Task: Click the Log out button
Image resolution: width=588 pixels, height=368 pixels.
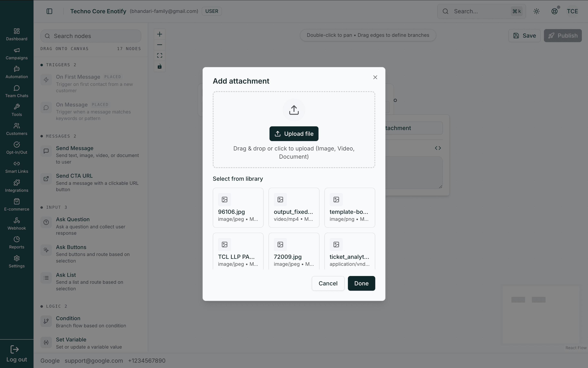Action: (x=17, y=354)
